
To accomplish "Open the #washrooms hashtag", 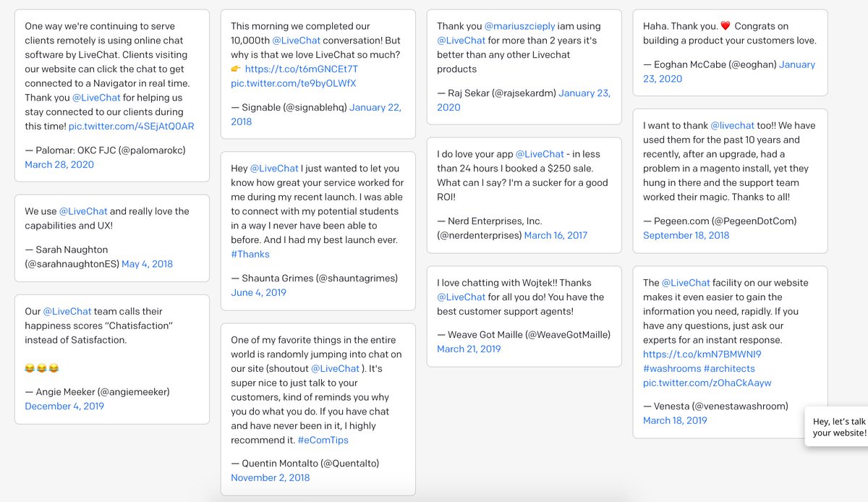I will 673,368.
